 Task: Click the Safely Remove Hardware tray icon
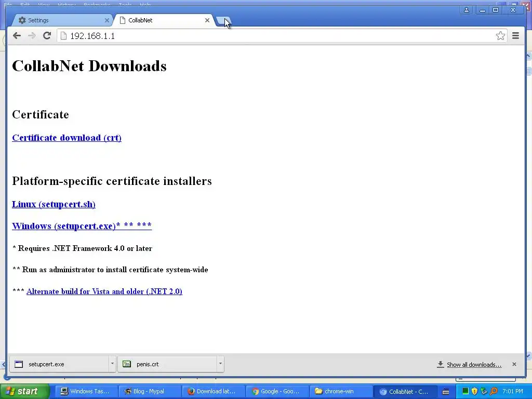tap(484, 391)
